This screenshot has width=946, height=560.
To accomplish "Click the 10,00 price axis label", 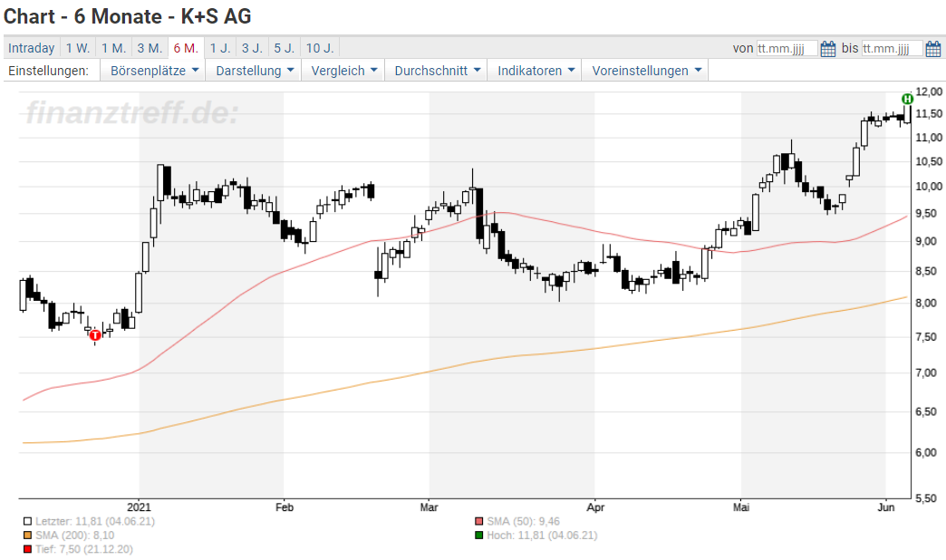I will point(929,187).
